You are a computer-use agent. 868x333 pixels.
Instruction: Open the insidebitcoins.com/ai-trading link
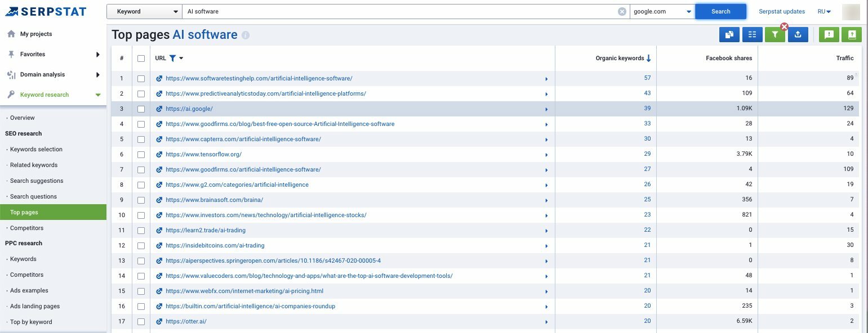[215, 245]
